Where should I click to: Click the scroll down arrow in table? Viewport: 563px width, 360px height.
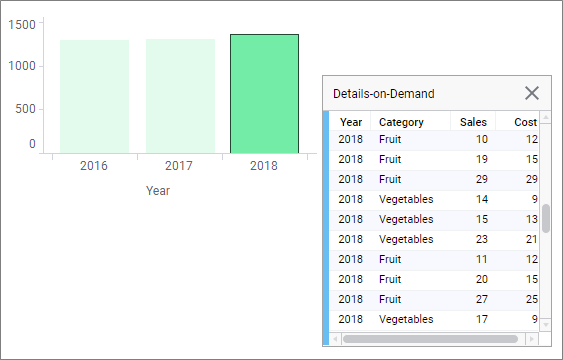pyautogui.click(x=545, y=324)
